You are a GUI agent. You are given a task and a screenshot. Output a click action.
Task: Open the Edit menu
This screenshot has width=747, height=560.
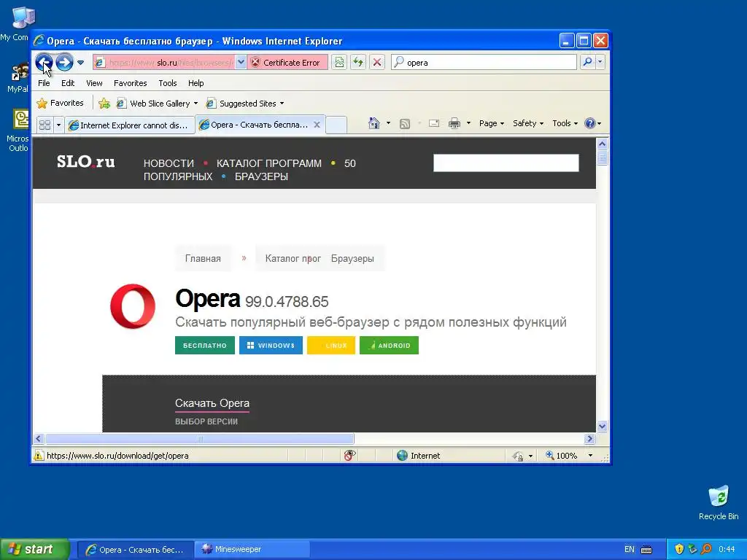pyautogui.click(x=68, y=83)
